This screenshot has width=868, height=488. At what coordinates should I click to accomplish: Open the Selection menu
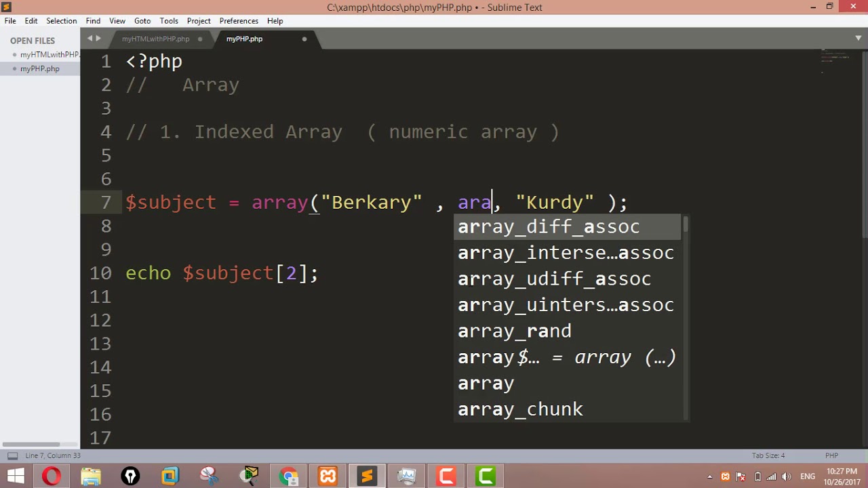pos(62,21)
